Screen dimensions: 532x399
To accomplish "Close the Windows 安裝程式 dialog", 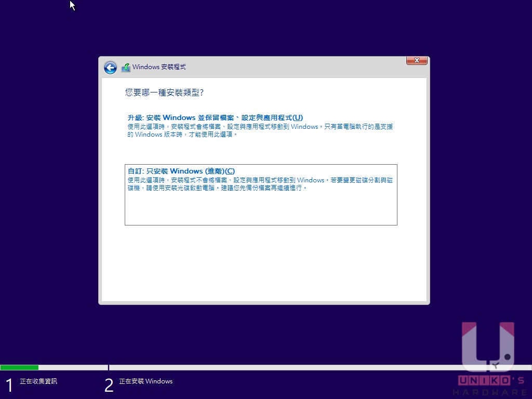I will 417,60.
